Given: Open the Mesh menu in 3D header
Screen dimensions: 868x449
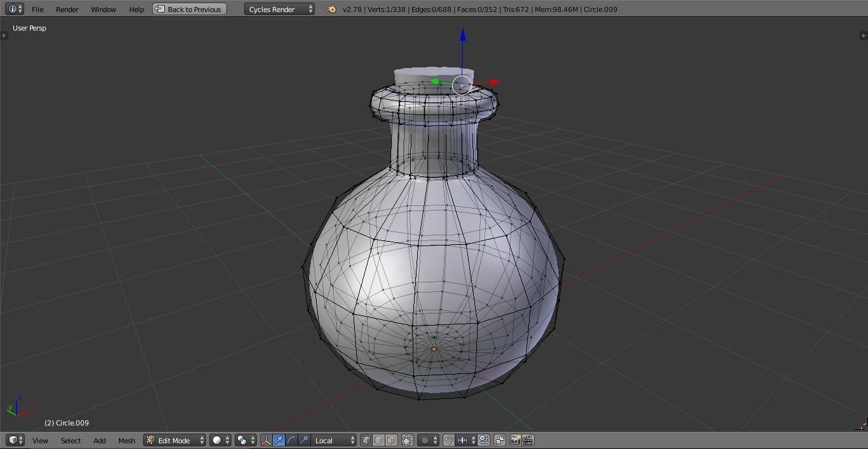Looking at the screenshot, I should (127, 441).
